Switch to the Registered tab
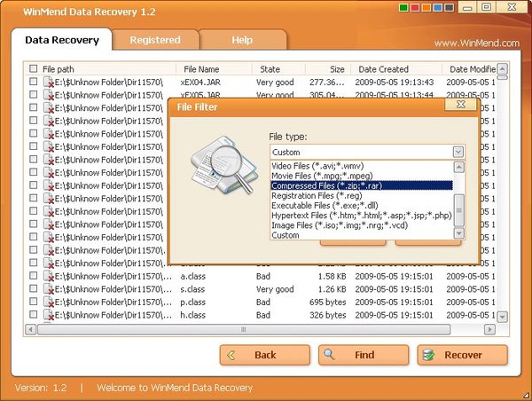 155,40
